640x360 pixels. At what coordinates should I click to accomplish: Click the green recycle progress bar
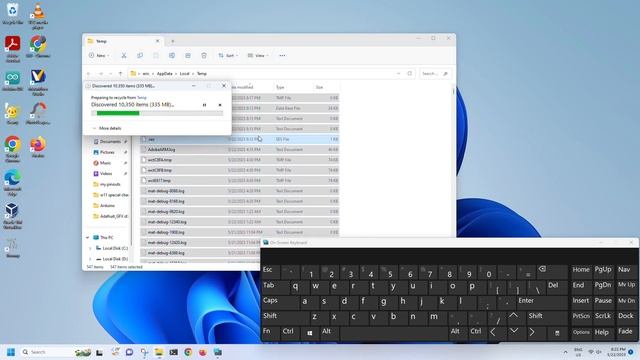pos(118,113)
